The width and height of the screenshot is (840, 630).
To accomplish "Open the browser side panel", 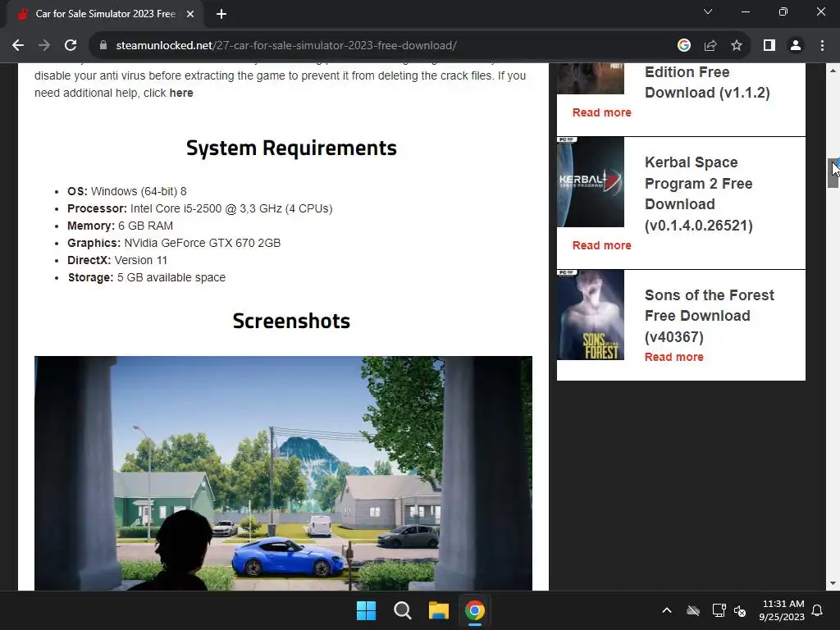I will point(769,46).
